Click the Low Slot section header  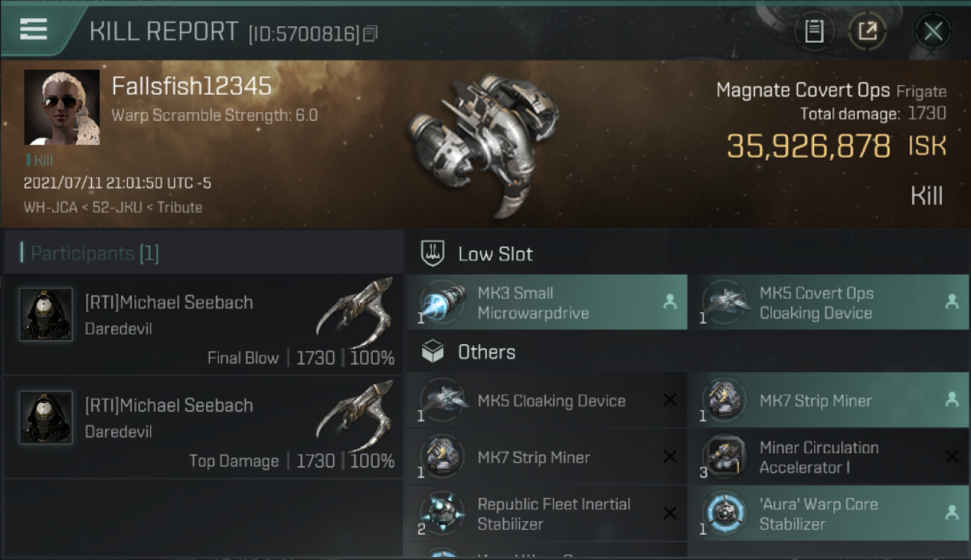pos(495,254)
